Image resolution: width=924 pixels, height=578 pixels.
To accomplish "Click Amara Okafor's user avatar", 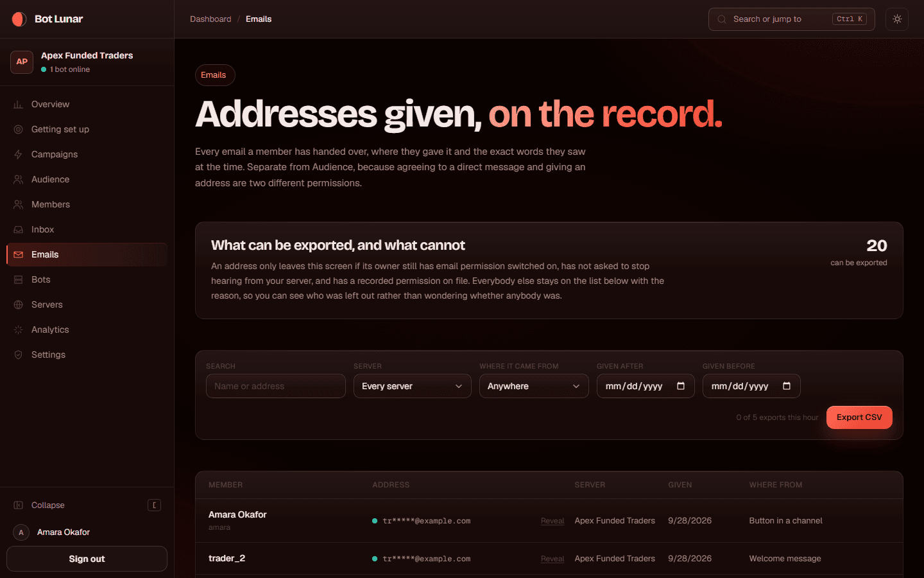I will click(x=21, y=532).
